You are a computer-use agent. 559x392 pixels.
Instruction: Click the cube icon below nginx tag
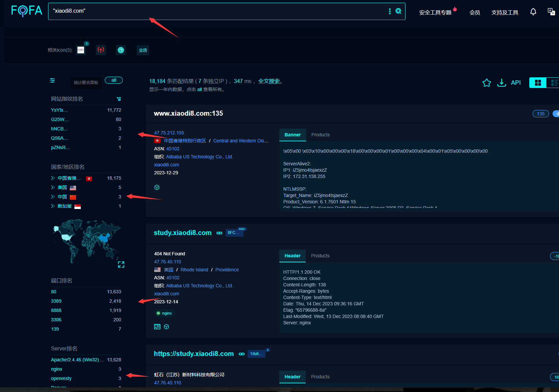[167, 327]
